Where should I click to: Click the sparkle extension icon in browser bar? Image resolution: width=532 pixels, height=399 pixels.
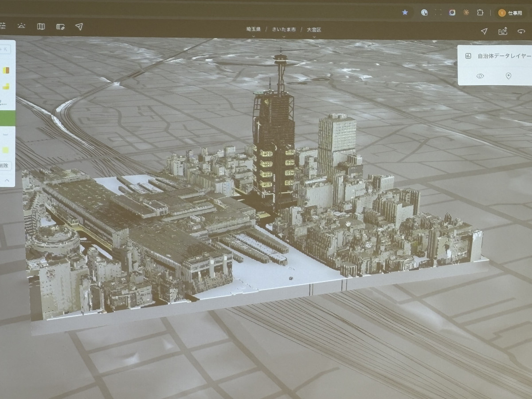466,12
